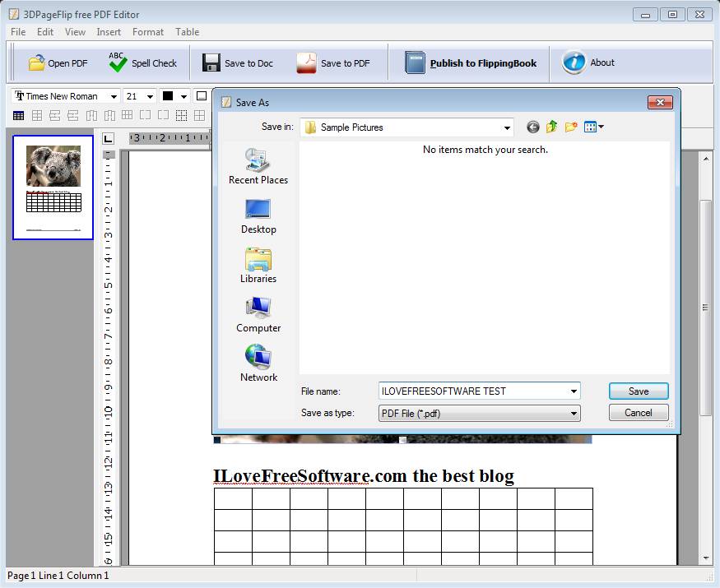Close the Save As dialog
The width and height of the screenshot is (720, 588).
click(660, 102)
